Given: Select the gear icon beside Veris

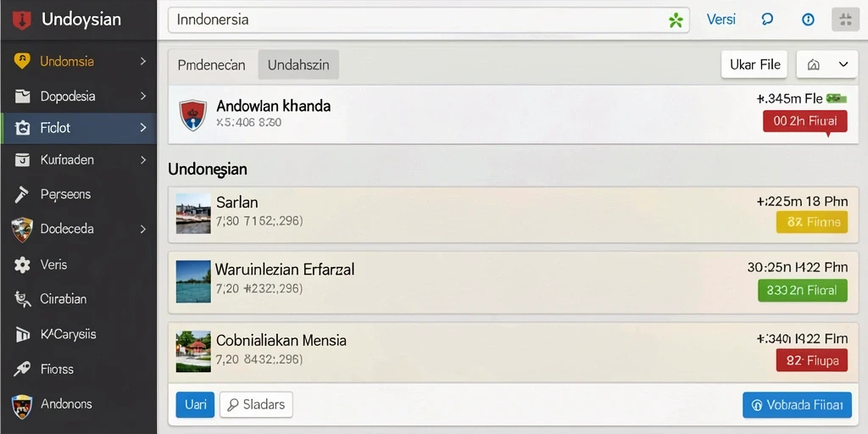Looking at the screenshot, I should [x=22, y=264].
